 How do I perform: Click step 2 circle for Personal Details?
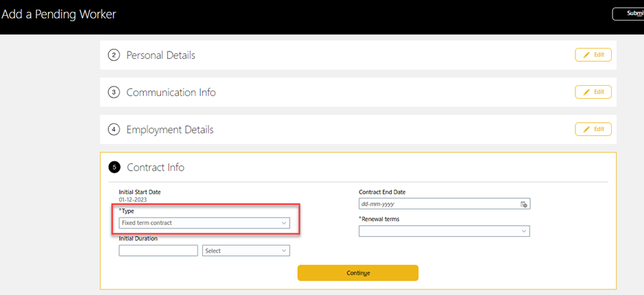[x=113, y=55]
